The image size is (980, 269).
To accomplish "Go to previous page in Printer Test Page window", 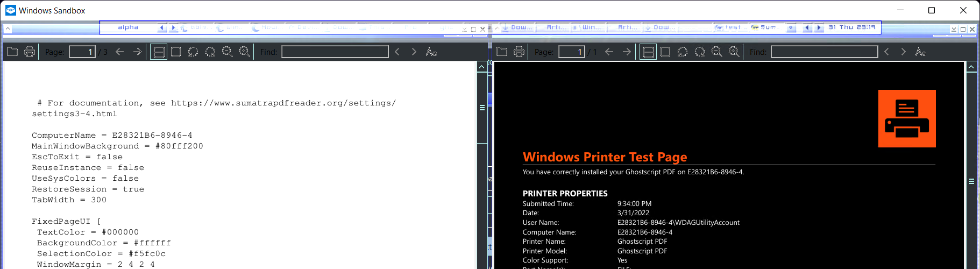I will tap(609, 52).
